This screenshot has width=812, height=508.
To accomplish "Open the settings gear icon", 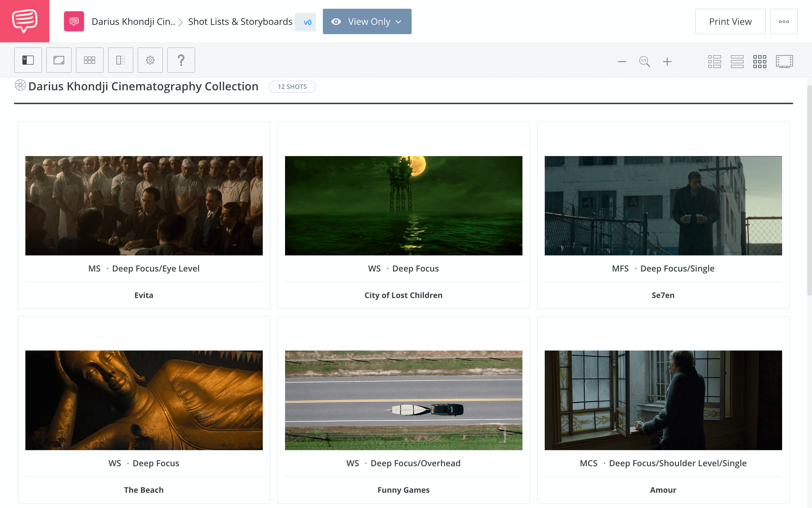I will (150, 60).
